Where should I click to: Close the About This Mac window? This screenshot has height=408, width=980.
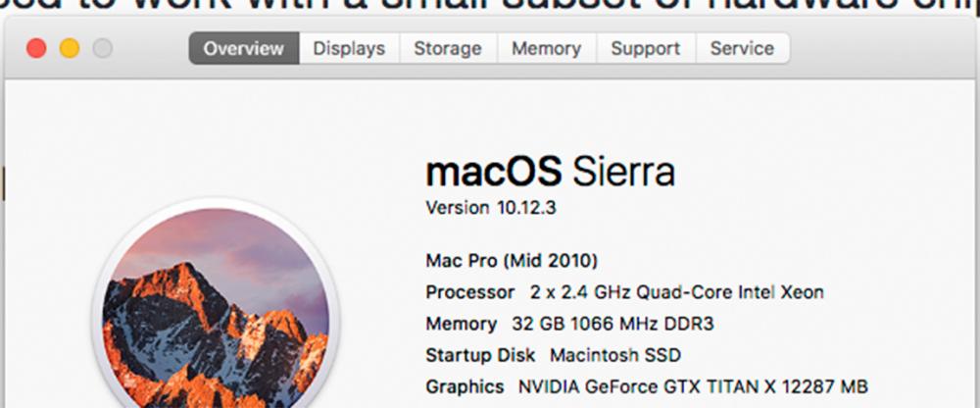36,48
